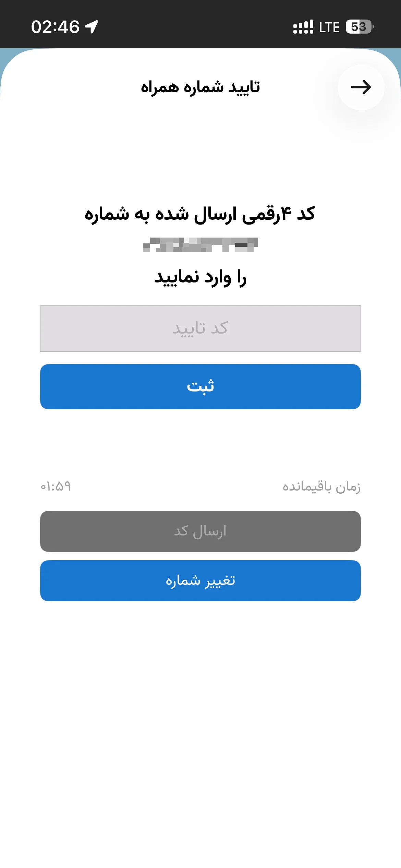Tap the blurred phone number text
The height and width of the screenshot is (868, 401).
(200, 245)
